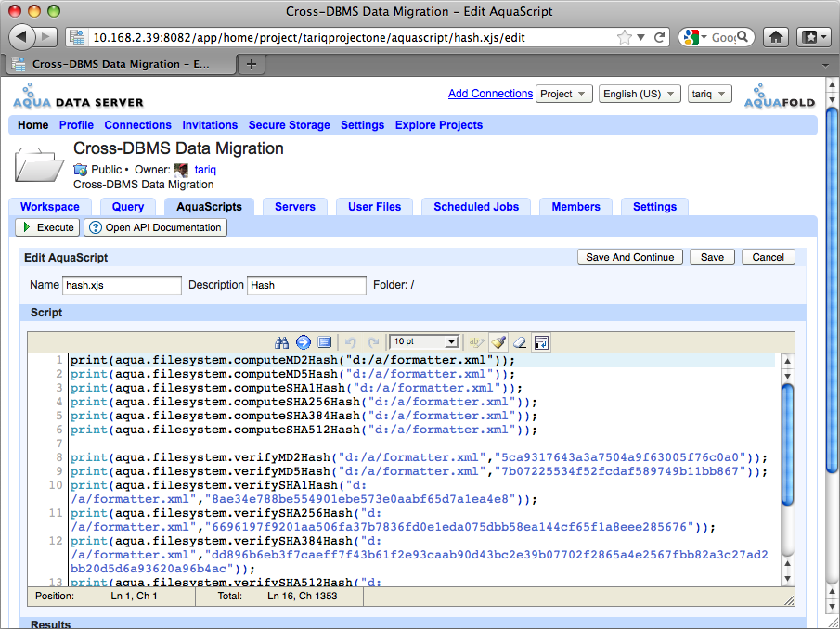Open Secure Storage in the navigation bar
Screen dimensions: 840x629
[x=290, y=125]
